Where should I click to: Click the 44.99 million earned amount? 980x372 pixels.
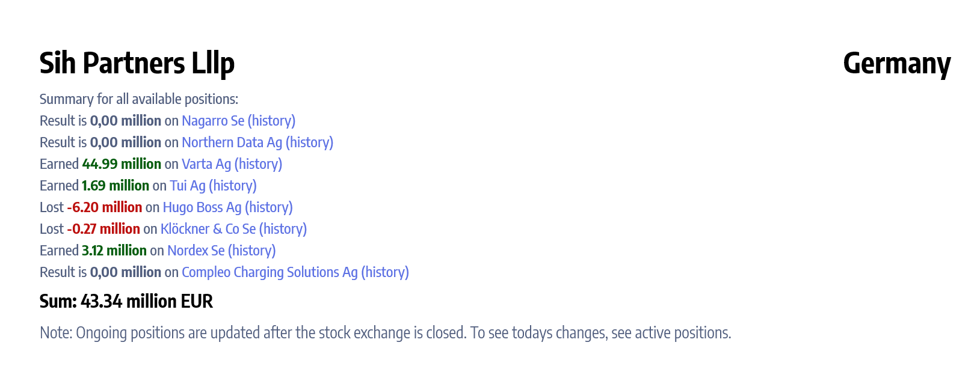[x=122, y=164]
